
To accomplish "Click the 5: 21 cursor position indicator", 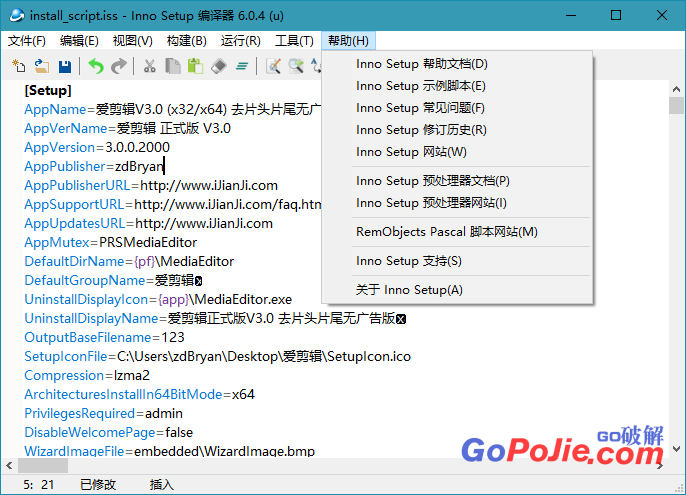I will [x=38, y=485].
